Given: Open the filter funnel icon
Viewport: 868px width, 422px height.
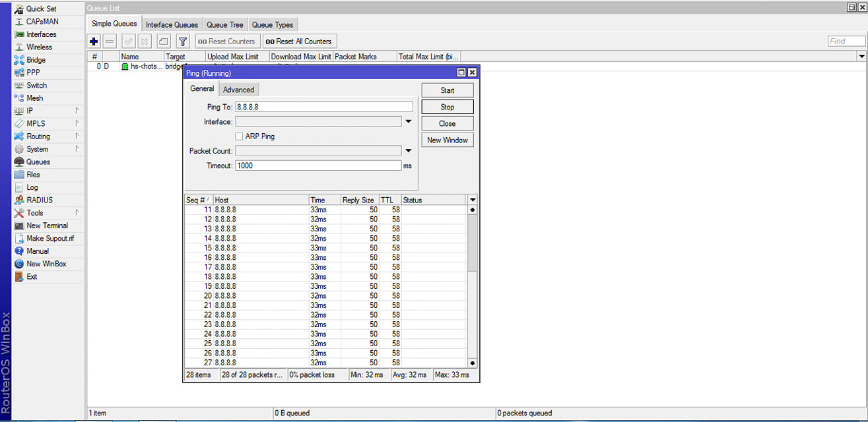Looking at the screenshot, I should click(183, 42).
